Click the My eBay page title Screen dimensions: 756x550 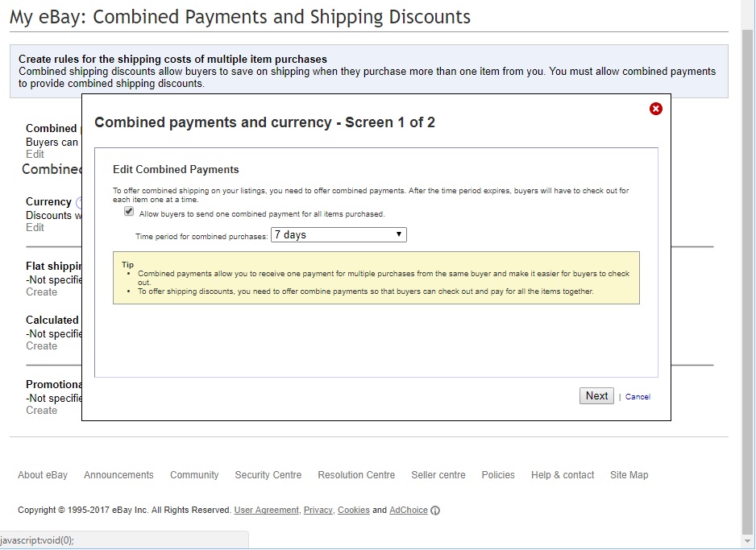[x=239, y=17]
